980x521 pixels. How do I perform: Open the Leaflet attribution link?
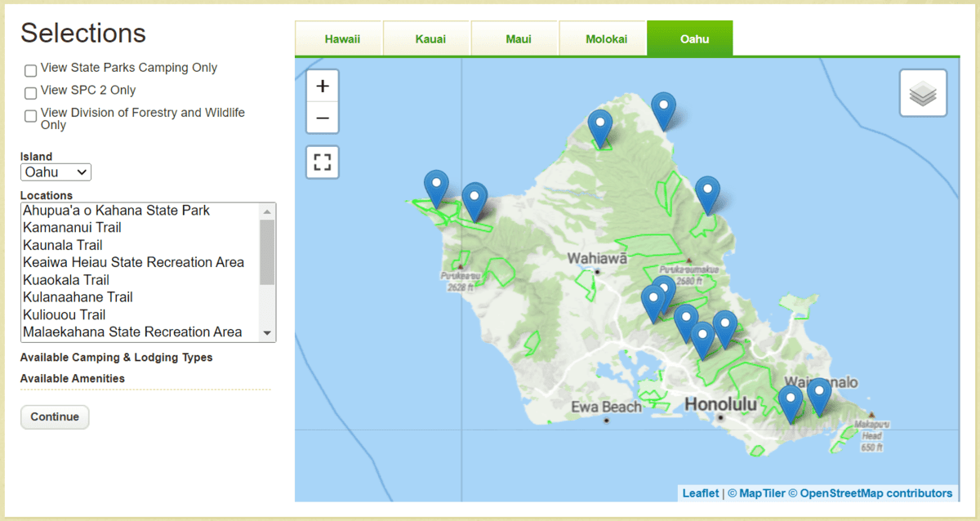[x=701, y=493]
